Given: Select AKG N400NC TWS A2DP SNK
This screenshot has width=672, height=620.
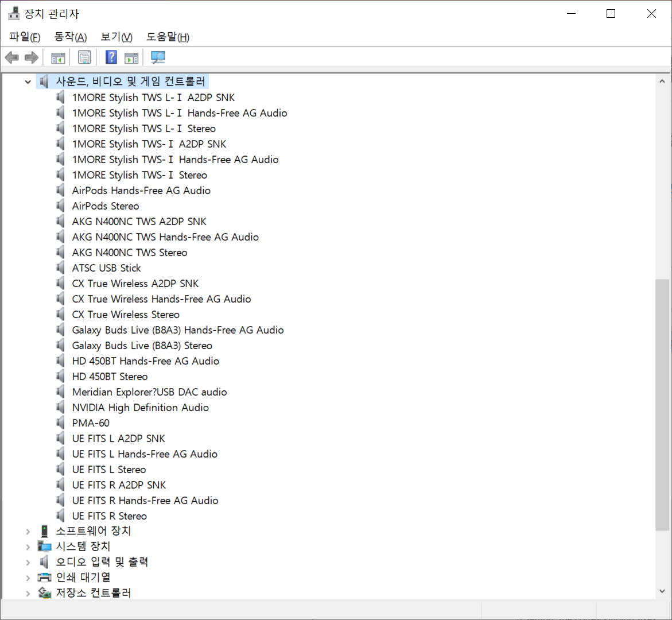Looking at the screenshot, I should pyautogui.click(x=139, y=221).
